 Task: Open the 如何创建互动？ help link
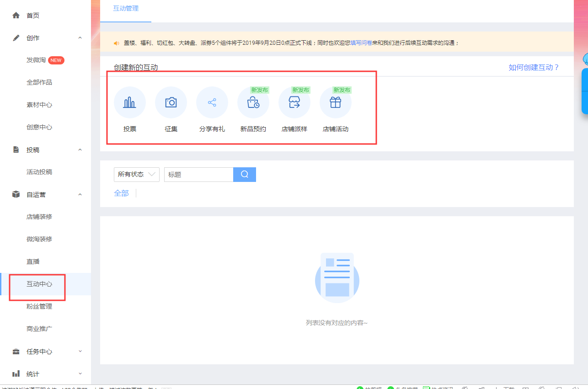[x=534, y=67]
